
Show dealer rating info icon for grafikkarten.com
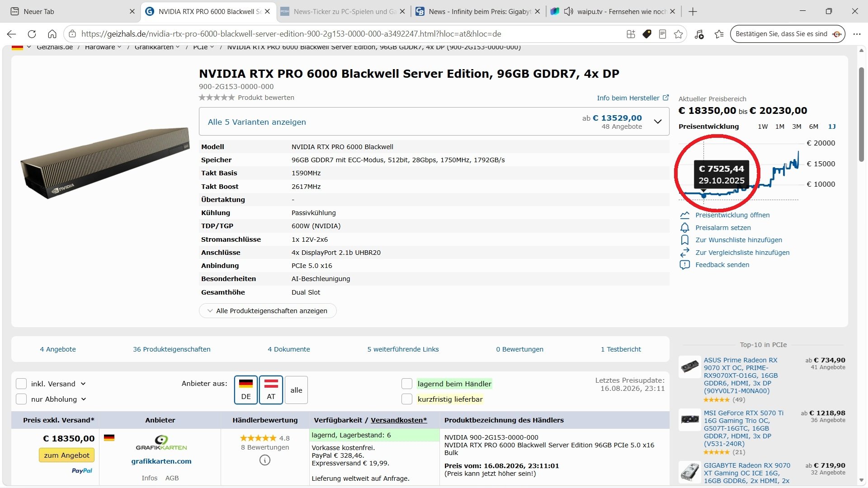pyautogui.click(x=265, y=460)
